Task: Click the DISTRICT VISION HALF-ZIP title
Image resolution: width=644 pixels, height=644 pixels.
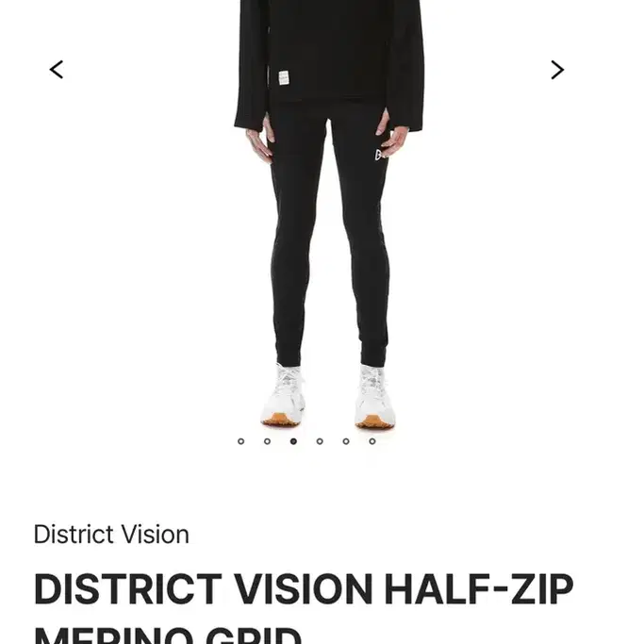Action: [304, 589]
